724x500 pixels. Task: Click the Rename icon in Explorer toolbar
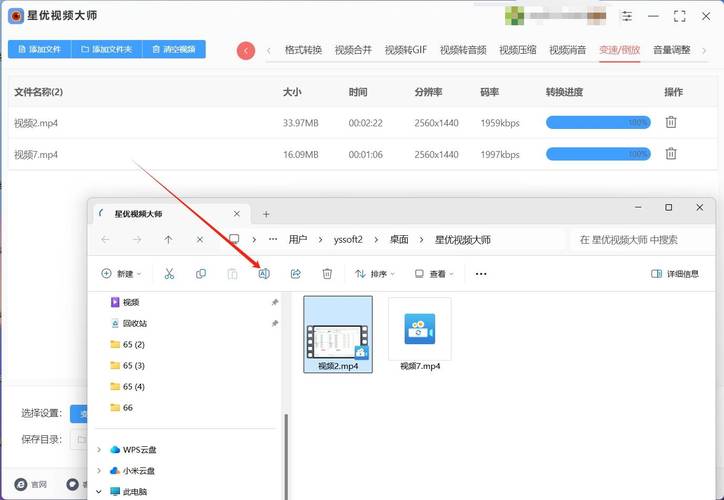264,274
